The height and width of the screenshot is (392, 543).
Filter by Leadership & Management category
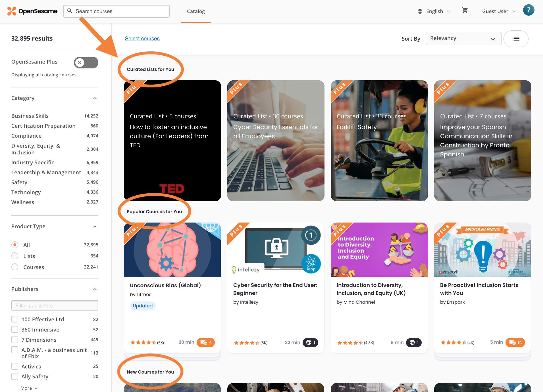(46, 172)
